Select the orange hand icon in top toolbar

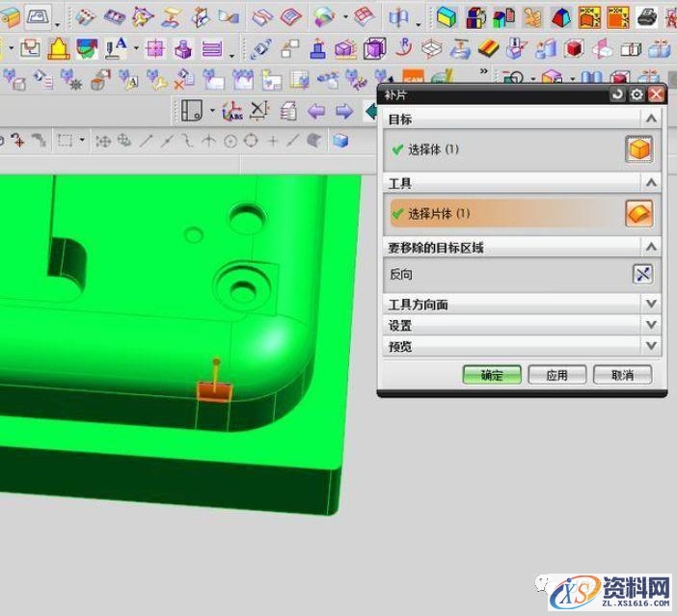pyautogui.click(x=532, y=17)
